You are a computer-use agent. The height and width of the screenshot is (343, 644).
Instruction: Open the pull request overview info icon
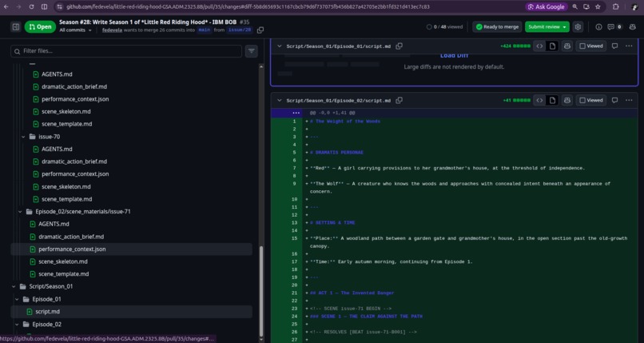[598, 26]
